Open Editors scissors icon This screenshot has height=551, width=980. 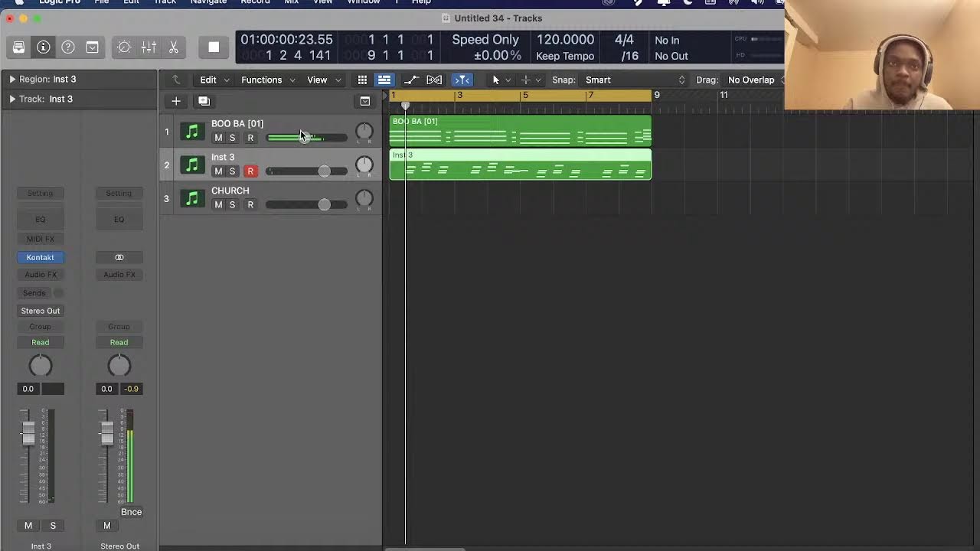pyautogui.click(x=174, y=47)
